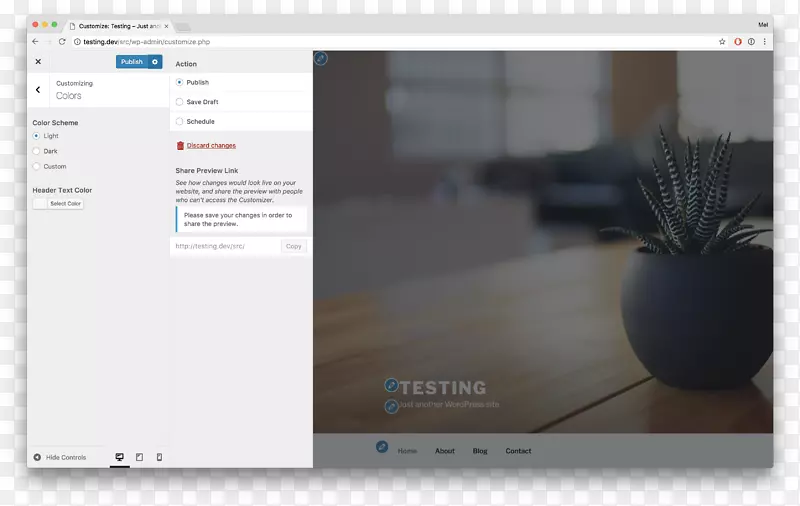This screenshot has height=506, width=800.
Task: Click the red trash icon beside Discard changes
Action: click(180, 145)
